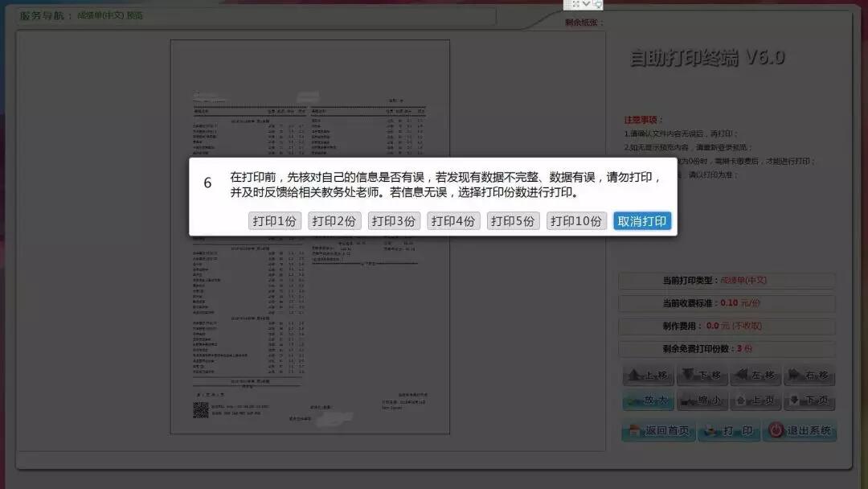Go to previous page with 上页
This screenshot has width=868, height=489.
[x=755, y=401]
